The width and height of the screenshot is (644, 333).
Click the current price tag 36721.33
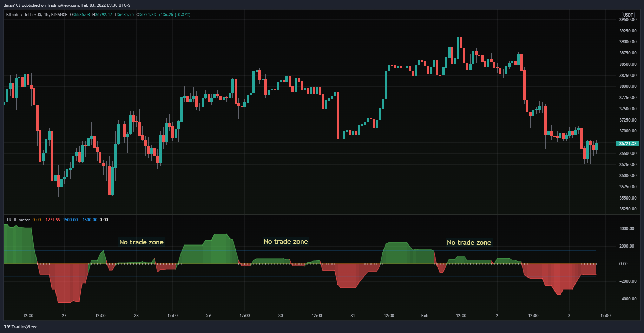coord(627,143)
